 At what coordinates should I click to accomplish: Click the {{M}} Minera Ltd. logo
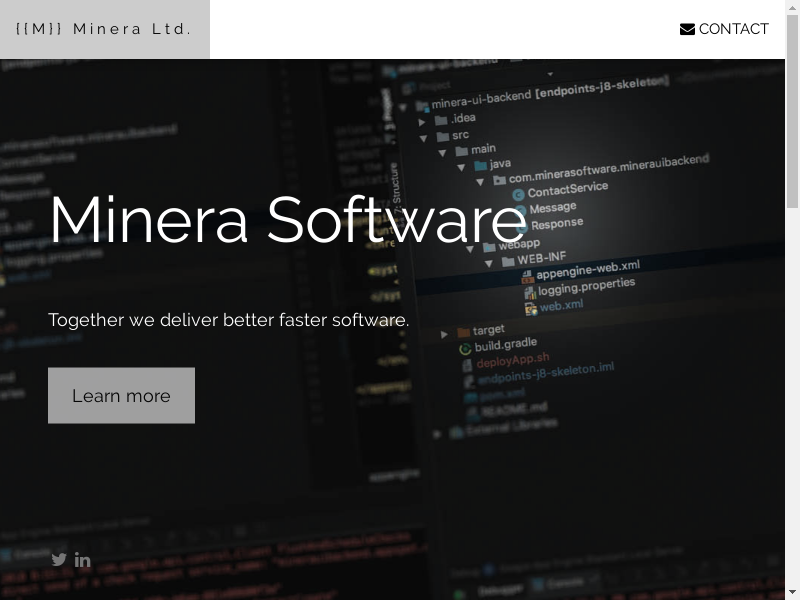click(104, 29)
